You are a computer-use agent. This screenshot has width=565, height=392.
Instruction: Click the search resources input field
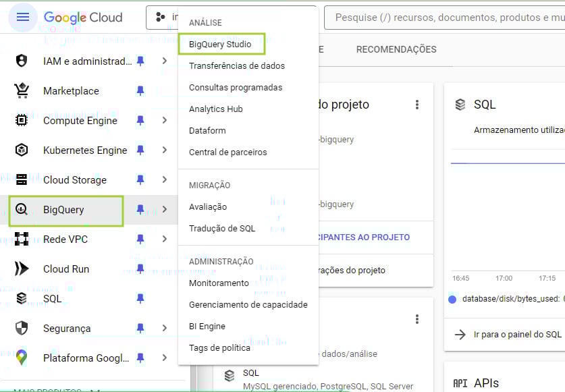(x=445, y=18)
